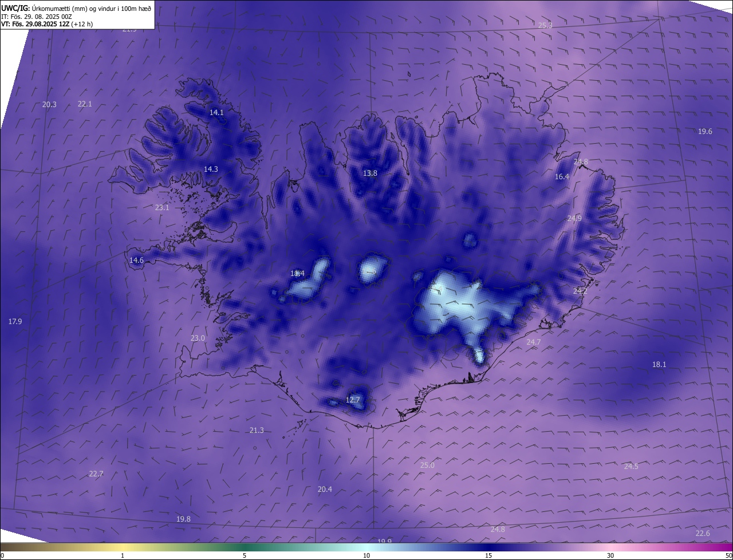Viewport: 733px width, 560px height.
Task: Select the 17.9 value label
Action: (x=15, y=322)
